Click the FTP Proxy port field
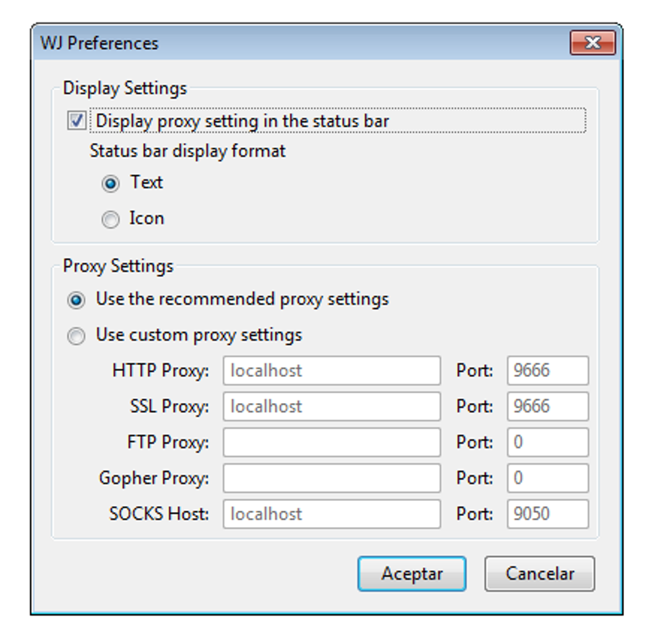 tap(547, 442)
